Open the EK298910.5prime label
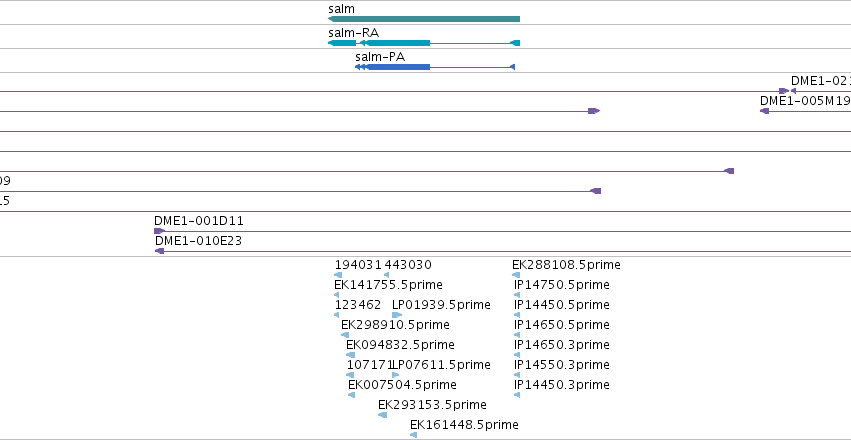 (395, 325)
